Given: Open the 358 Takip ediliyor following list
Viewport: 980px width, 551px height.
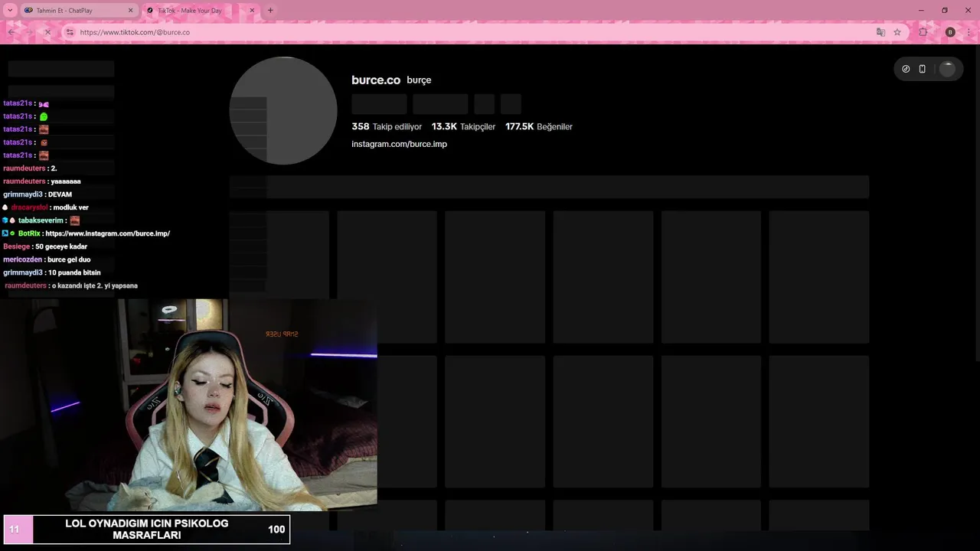Looking at the screenshot, I should (387, 126).
